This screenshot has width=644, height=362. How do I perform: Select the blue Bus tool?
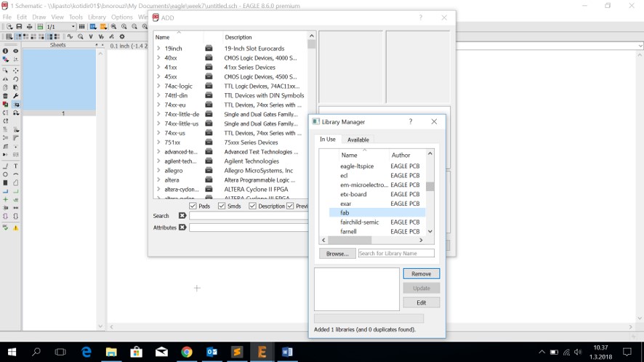5,191
